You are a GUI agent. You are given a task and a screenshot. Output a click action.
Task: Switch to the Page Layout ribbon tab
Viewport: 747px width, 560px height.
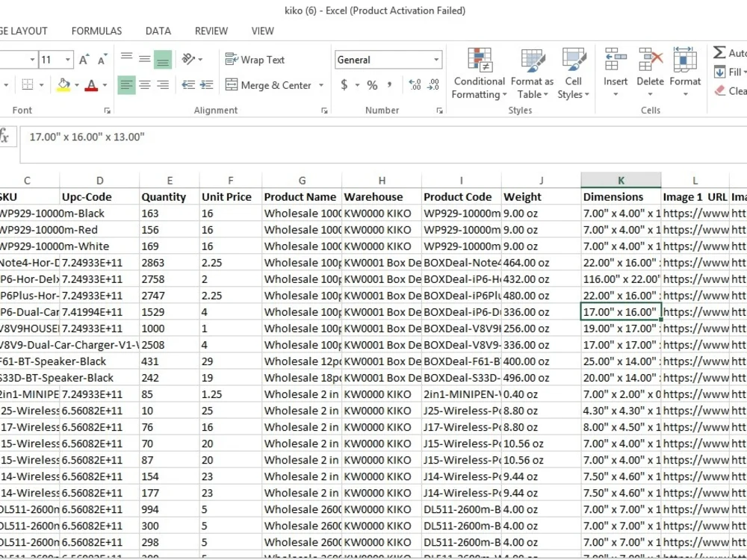(x=23, y=31)
